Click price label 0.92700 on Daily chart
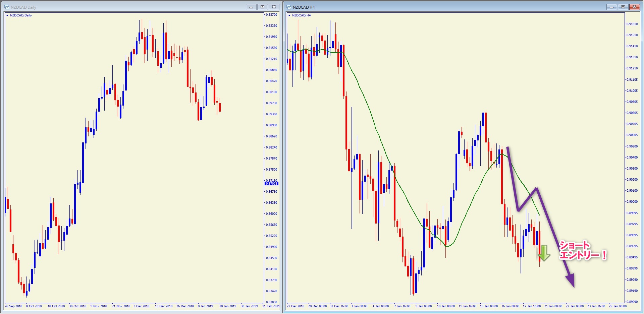 pyautogui.click(x=272, y=15)
